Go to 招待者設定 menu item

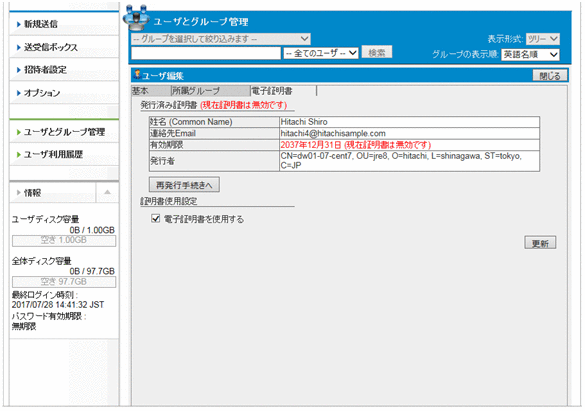45,70
